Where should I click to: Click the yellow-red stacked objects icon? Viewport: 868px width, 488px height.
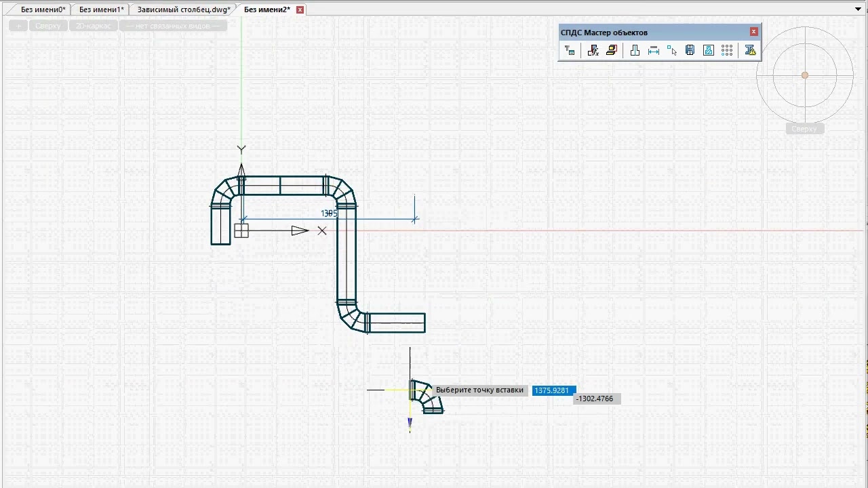tap(611, 51)
